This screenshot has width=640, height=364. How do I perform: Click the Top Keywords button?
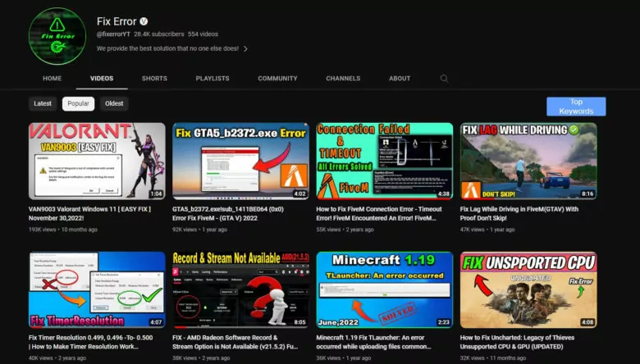[576, 107]
